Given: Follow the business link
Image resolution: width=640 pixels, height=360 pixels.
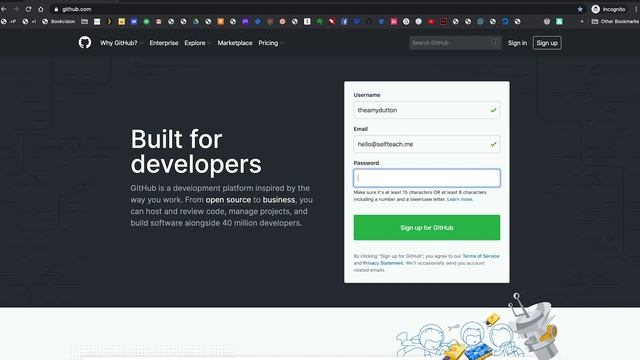Looking at the screenshot, I should click(279, 200).
